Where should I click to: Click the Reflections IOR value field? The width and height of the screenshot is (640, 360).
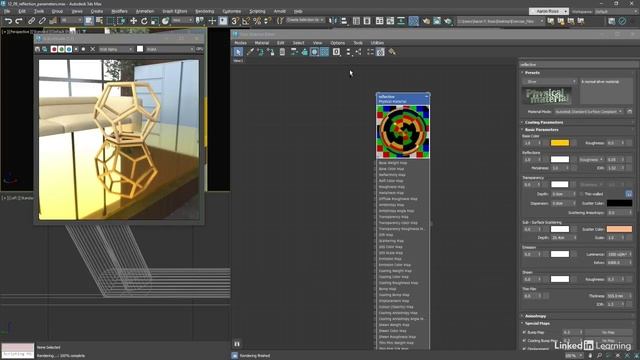coord(616,168)
